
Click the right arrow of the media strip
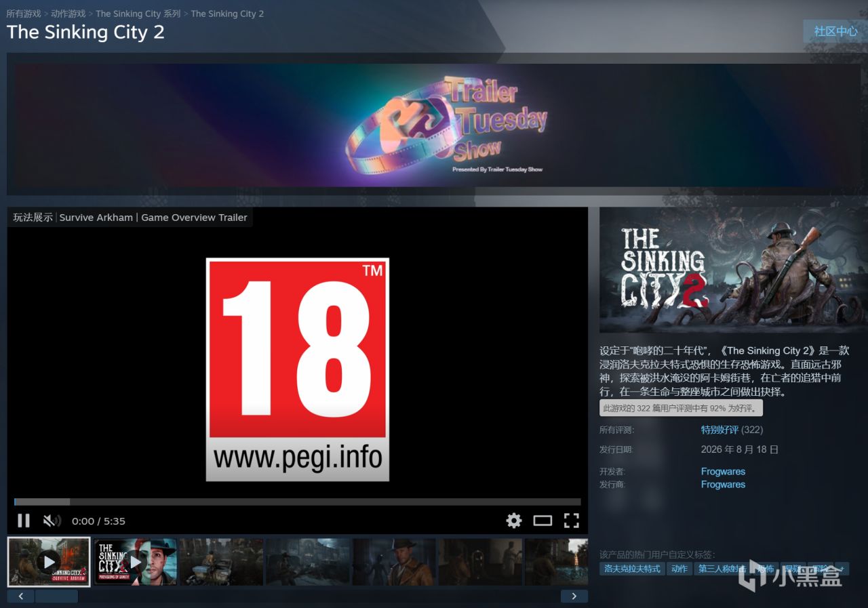tap(574, 596)
